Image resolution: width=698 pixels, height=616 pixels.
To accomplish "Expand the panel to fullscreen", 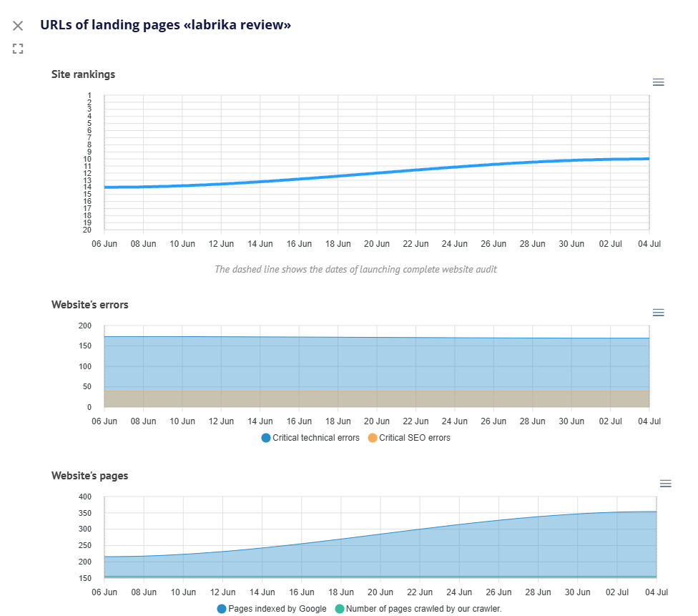I will [18, 49].
